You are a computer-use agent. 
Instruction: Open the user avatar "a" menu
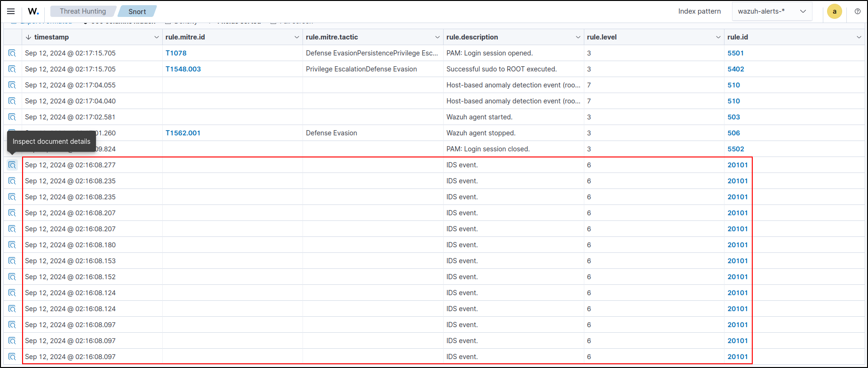coord(835,11)
